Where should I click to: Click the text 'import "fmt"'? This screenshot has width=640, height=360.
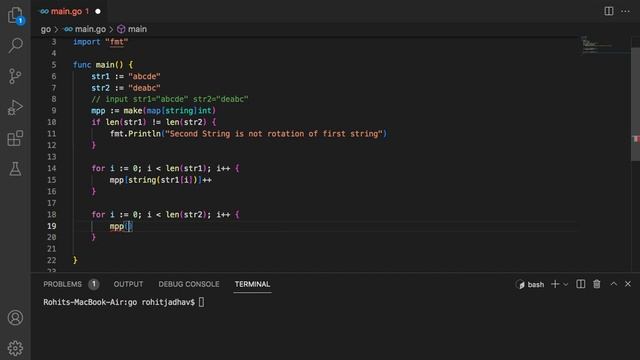[101, 42]
